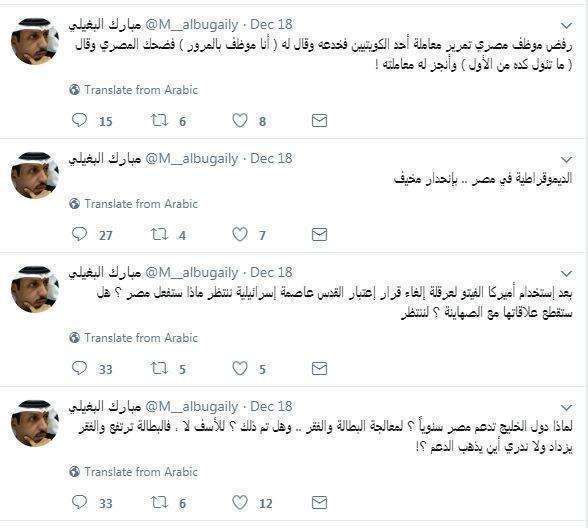Send the first tweet via direct message

(320, 120)
